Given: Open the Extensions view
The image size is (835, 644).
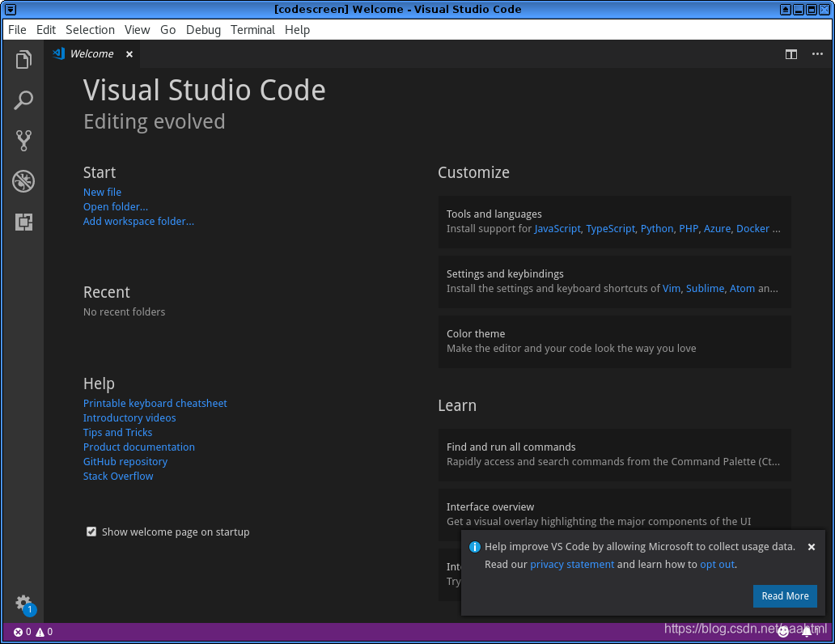Looking at the screenshot, I should pos(23,222).
